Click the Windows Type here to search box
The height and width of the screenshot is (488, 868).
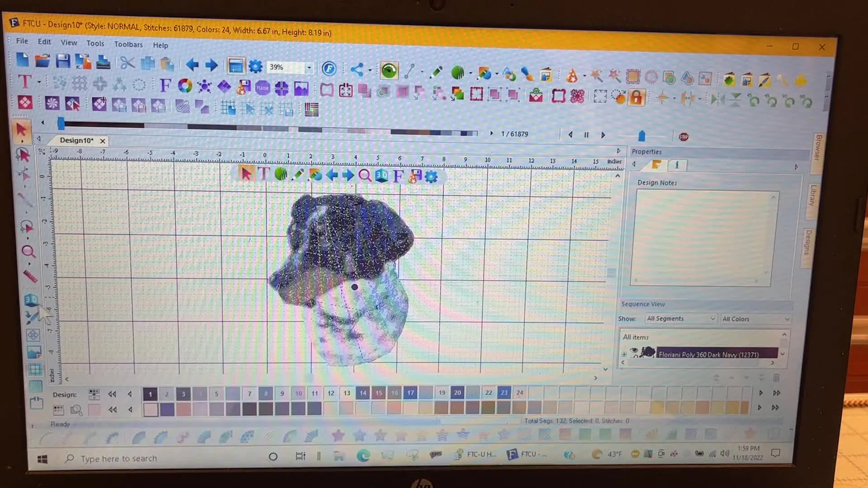click(x=118, y=458)
